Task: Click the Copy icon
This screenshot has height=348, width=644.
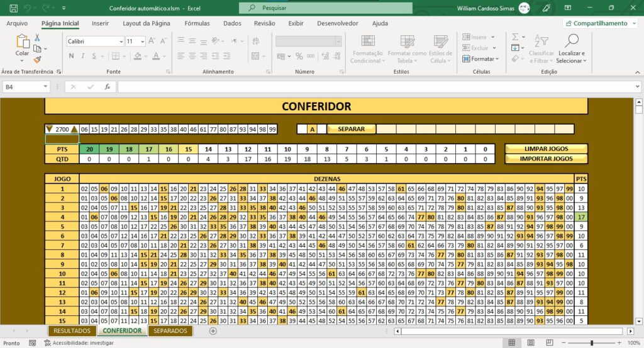Action: point(37,48)
